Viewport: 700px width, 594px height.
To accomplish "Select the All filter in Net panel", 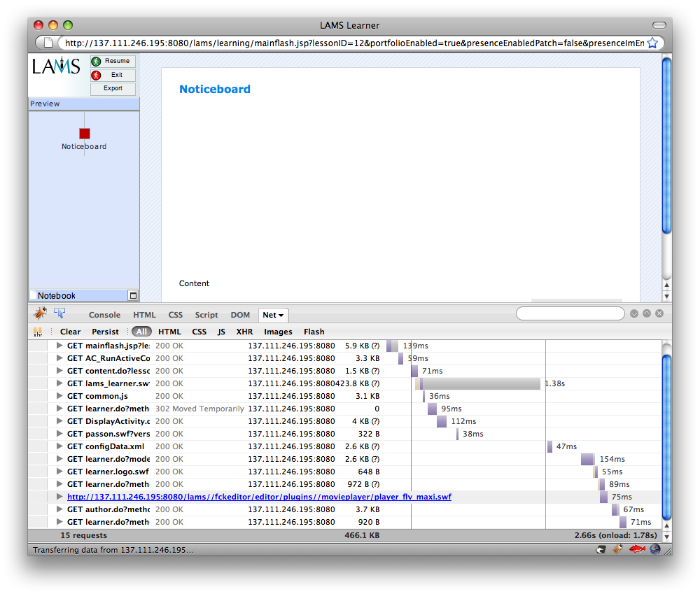I will pyautogui.click(x=142, y=332).
